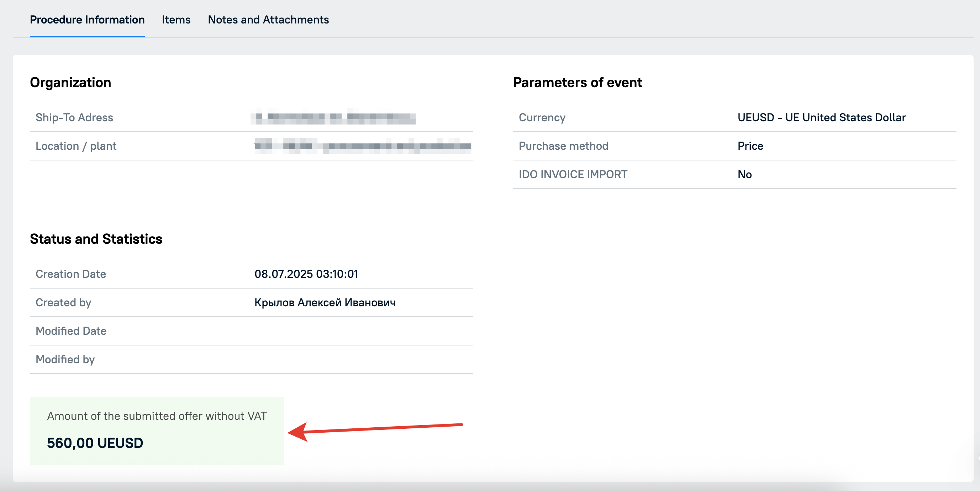Click the blurred Location / plant value
The image size is (980, 491).
click(x=363, y=146)
